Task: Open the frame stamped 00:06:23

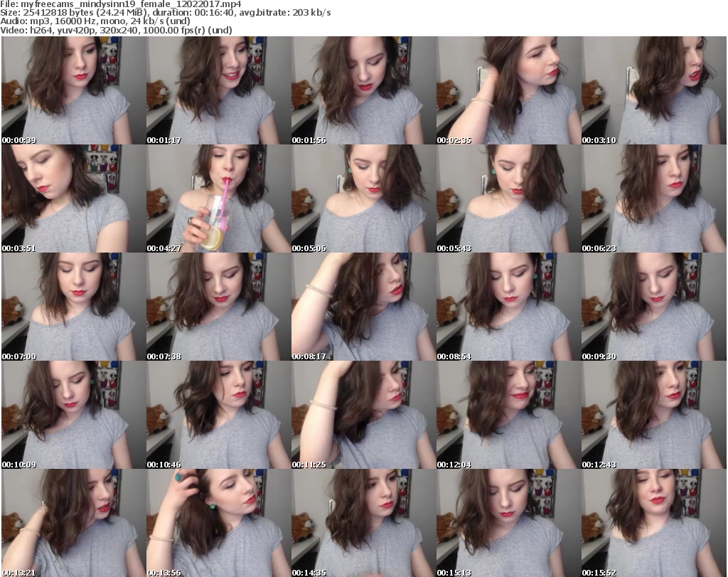Action: click(x=654, y=198)
